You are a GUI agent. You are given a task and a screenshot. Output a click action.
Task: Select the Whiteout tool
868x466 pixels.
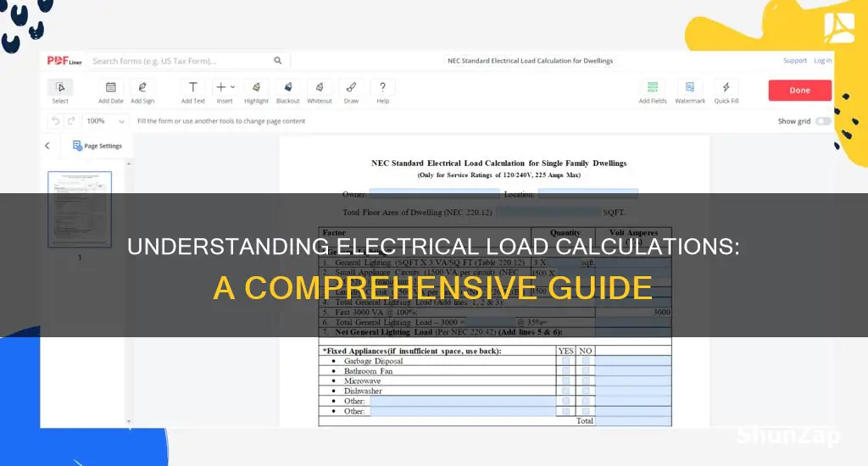pos(320,92)
